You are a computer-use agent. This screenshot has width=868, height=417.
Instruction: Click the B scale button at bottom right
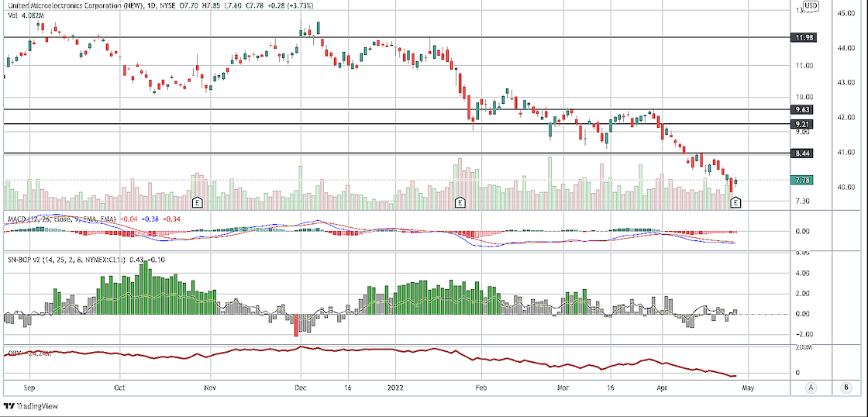click(x=846, y=387)
